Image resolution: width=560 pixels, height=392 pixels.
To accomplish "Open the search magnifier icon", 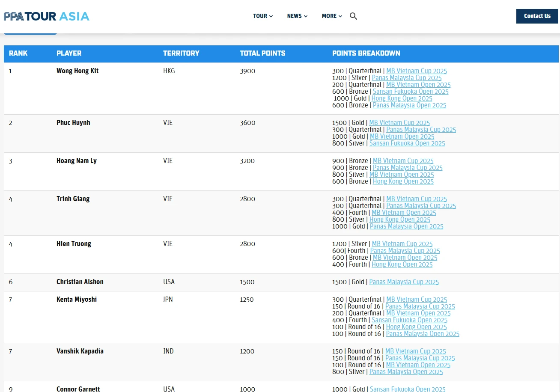I will [353, 16].
